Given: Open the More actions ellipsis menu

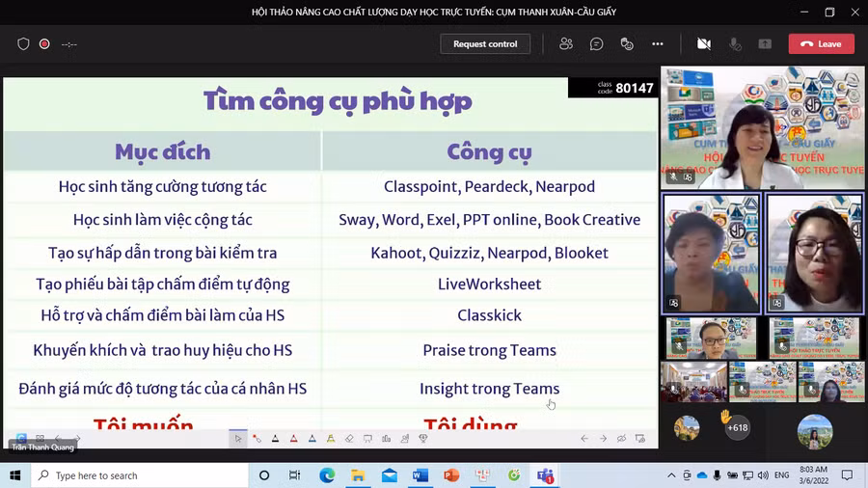Looking at the screenshot, I should (x=657, y=43).
